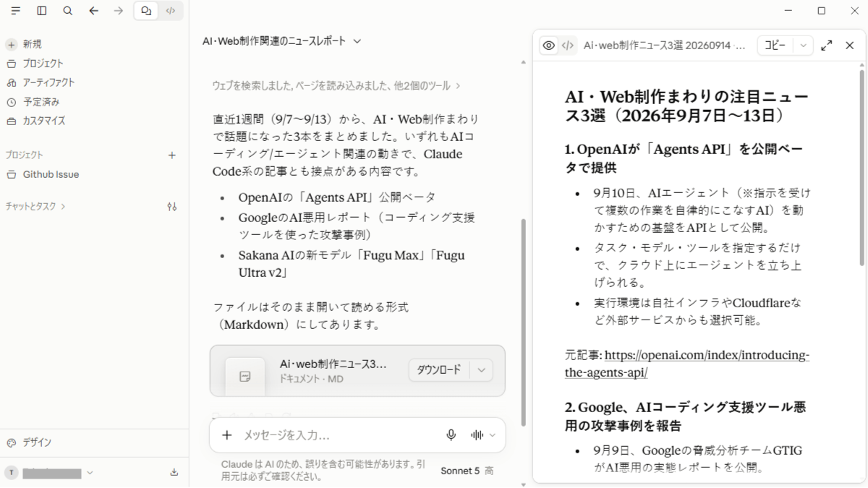Open chat title dropdown chevron

[x=357, y=41]
